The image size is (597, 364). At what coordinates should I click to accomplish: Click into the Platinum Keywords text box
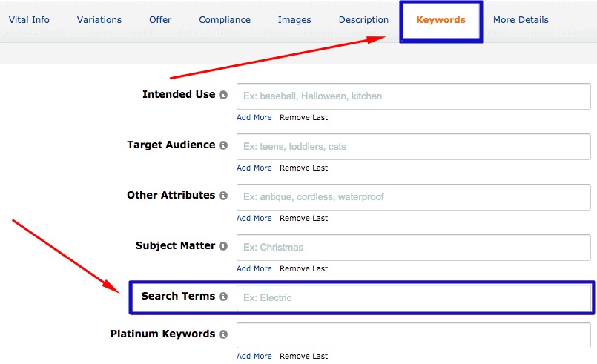(x=413, y=335)
